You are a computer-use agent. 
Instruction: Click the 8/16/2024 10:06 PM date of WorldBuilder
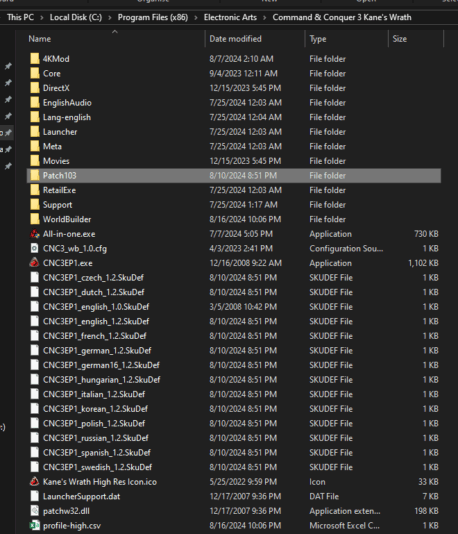coord(245,219)
